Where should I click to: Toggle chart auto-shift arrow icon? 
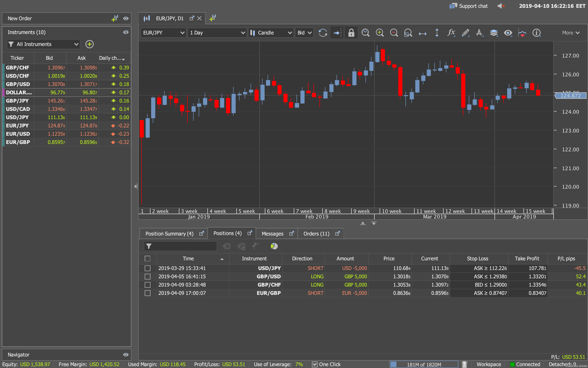coord(337,33)
